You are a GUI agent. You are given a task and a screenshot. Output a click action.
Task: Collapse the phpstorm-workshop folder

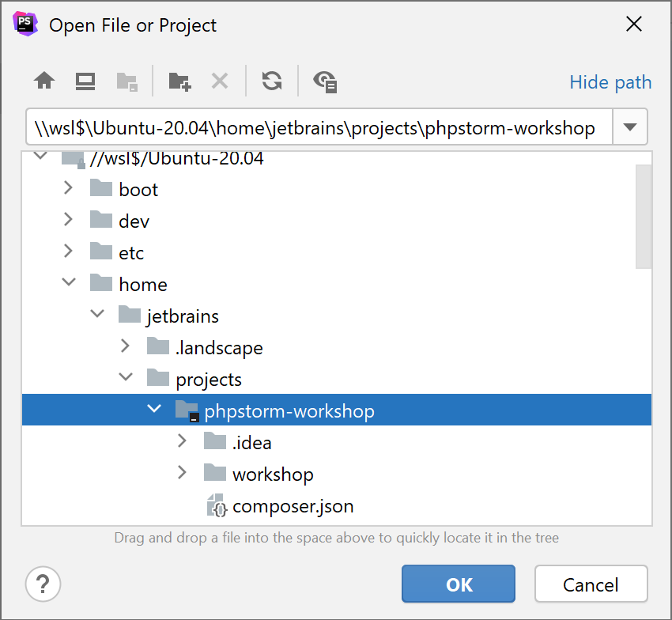click(x=154, y=409)
